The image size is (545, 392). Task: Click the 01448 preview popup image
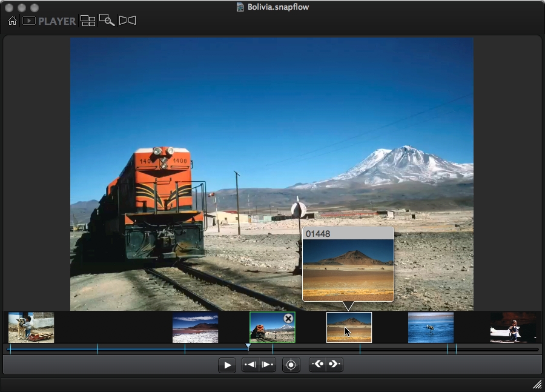[348, 270]
